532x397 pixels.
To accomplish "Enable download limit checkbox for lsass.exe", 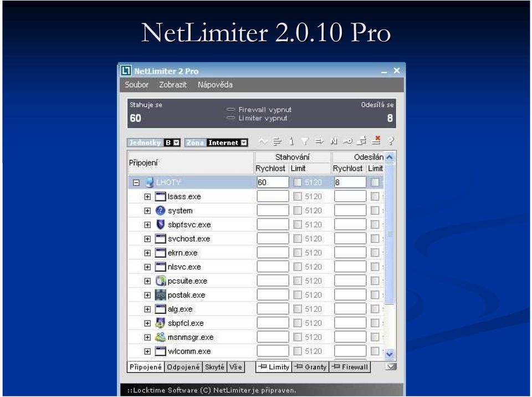I will (x=298, y=196).
